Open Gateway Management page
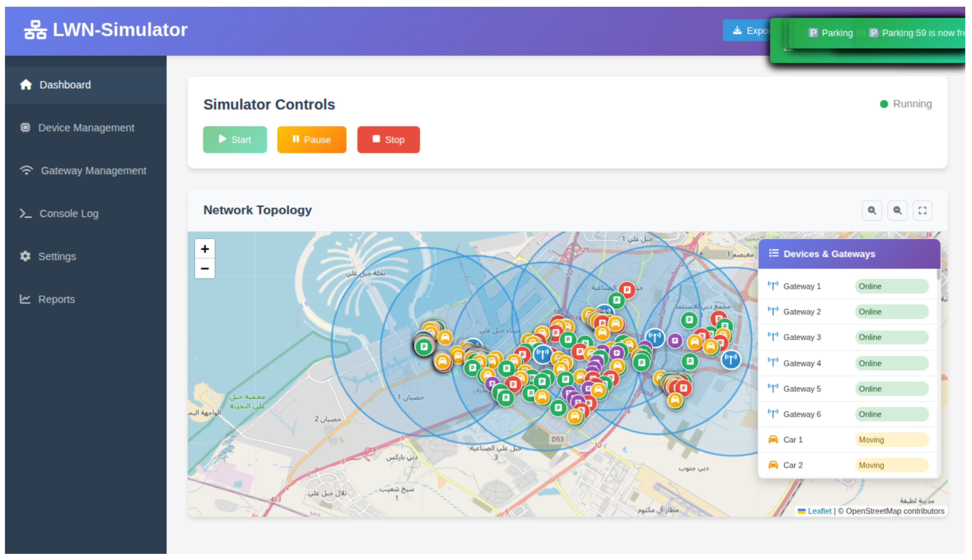The image size is (972, 560). point(93,171)
